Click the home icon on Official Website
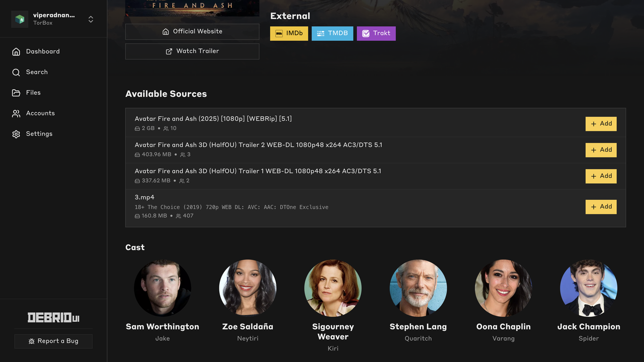The height and width of the screenshot is (362, 644). [x=166, y=31]
